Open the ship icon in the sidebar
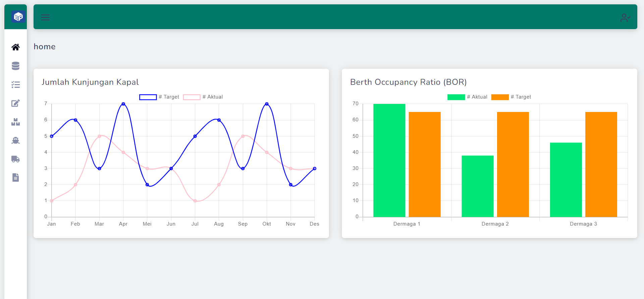This screenshot has height=299, width=644. 15,140
